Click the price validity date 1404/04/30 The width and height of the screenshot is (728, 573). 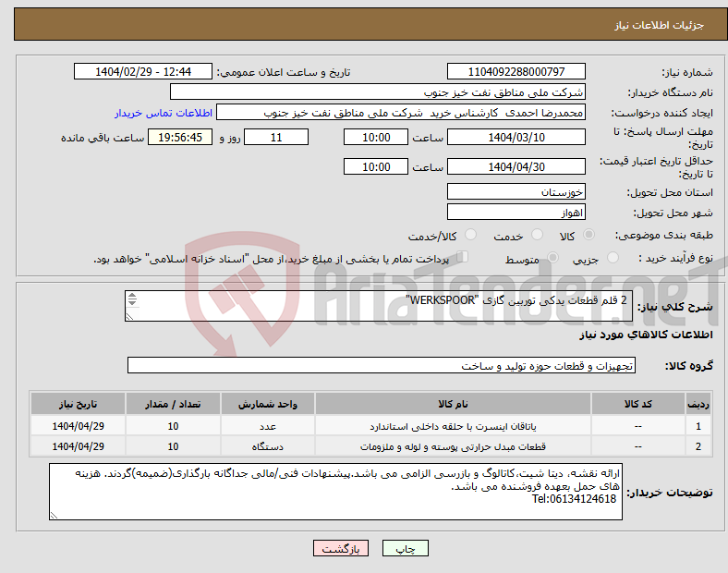[x=516, y=166]
